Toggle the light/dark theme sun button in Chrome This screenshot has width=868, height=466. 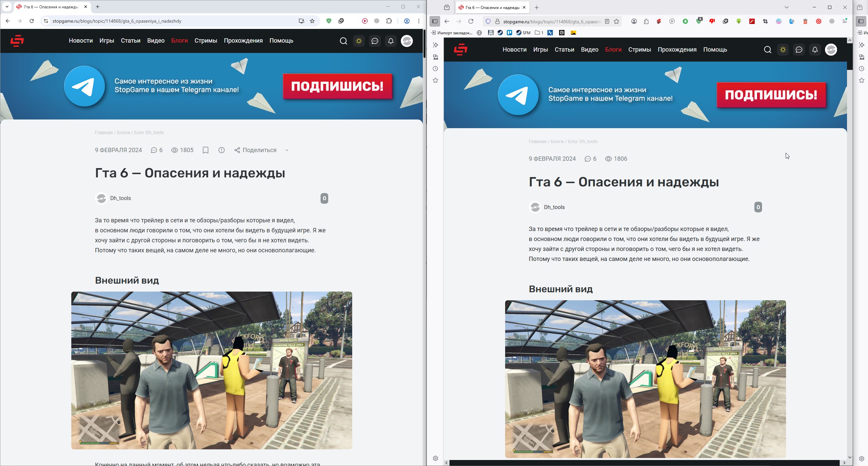click(x=359, y=41)
